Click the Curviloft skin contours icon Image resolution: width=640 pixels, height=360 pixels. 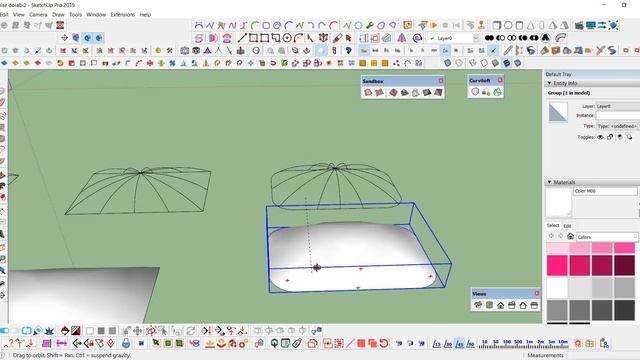(x=497, y=92)
